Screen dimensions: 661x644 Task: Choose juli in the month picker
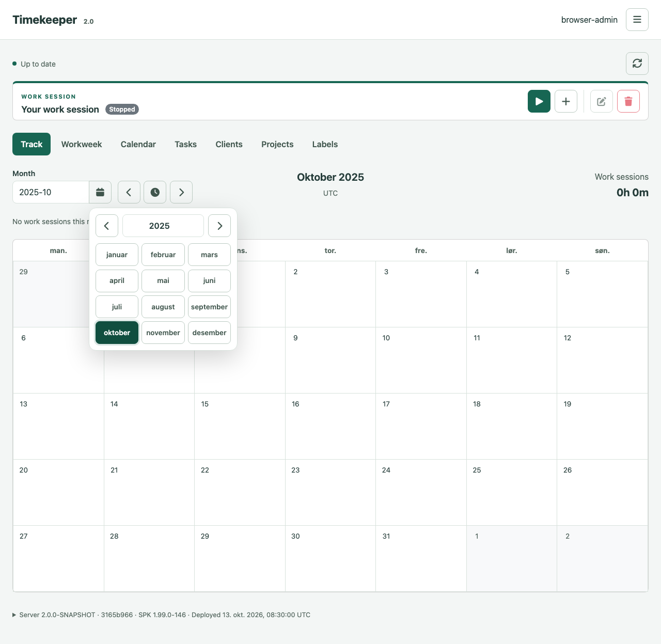tap(117, 307)
